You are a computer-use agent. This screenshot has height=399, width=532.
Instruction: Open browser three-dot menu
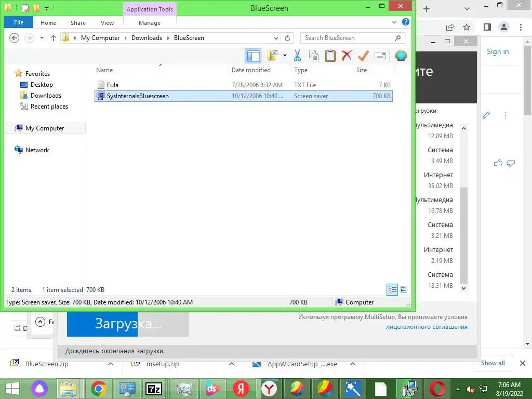pos(521,27)
